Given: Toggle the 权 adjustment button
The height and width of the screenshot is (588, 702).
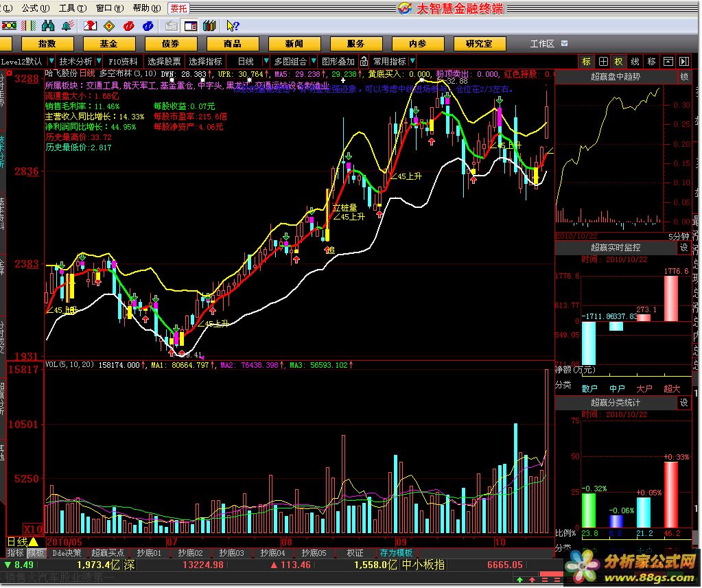Looking at the screenshot, I should [619, 61].
